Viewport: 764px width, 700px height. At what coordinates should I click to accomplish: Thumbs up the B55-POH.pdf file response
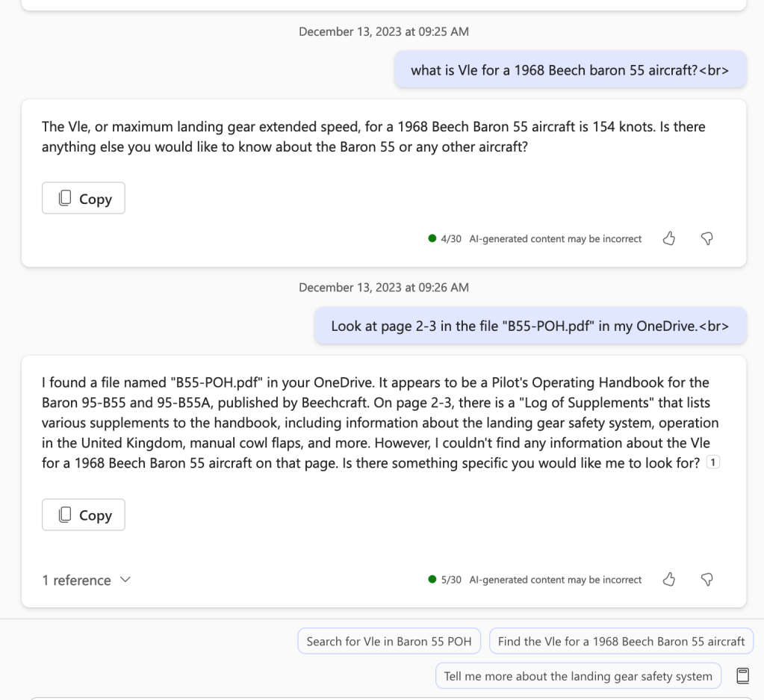pyautogui.click(x=670, y=579)
